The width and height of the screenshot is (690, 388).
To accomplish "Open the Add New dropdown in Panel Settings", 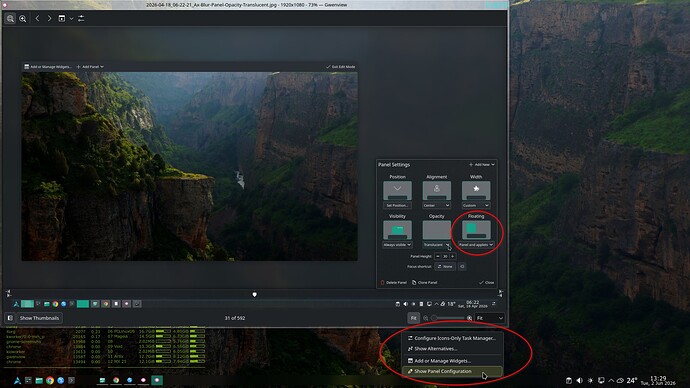I will pos(481,165).
